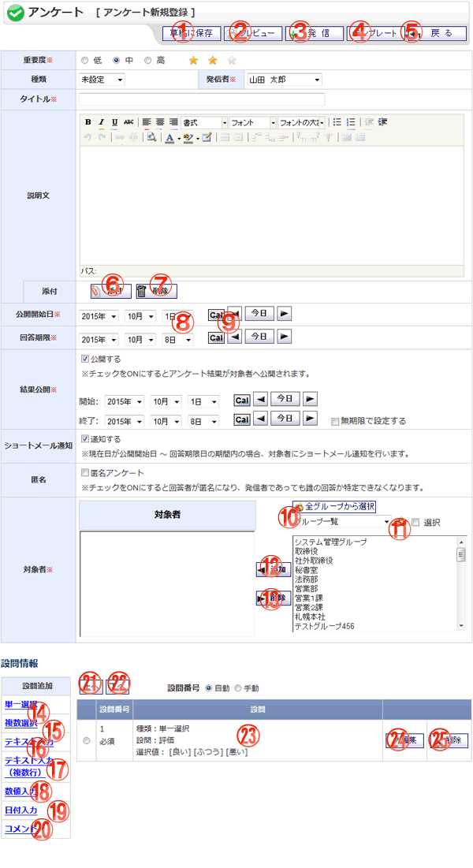Open the 公開開始日 year dropdown
The image size is (473, 868).
pos(99,316)
